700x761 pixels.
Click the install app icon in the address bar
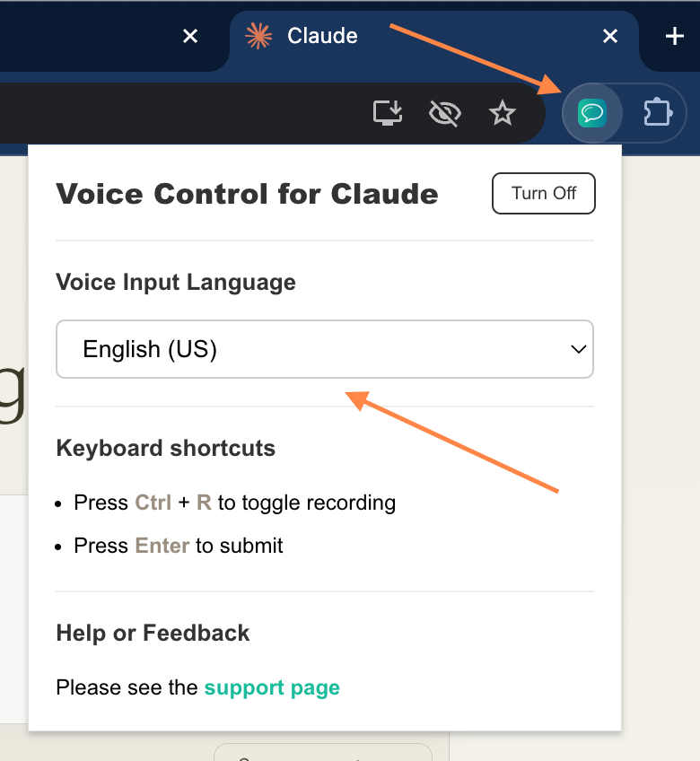click(x=388, y=113)
